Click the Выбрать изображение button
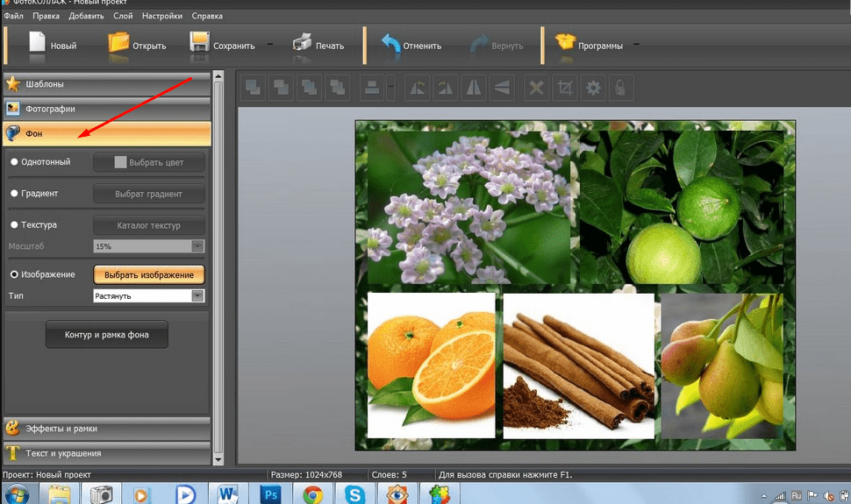The width and height of the screenshot is (851, 504). pyautogui.click(x=148, y=275)
